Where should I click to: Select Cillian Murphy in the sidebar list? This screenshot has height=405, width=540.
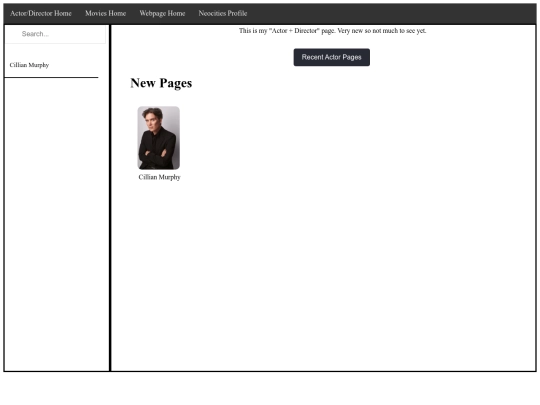(x=29, y=65)
